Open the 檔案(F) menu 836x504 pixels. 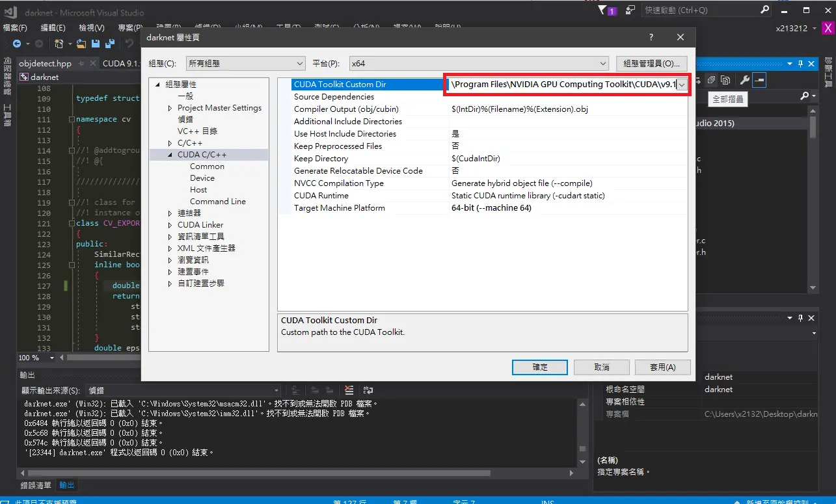pyautogui.click(x=15, y=28)
